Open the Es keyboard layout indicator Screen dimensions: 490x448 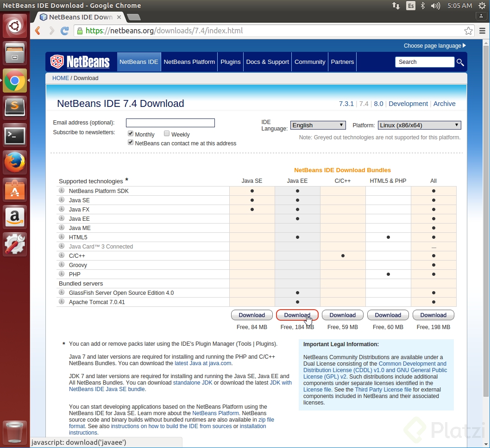(411, 6)
